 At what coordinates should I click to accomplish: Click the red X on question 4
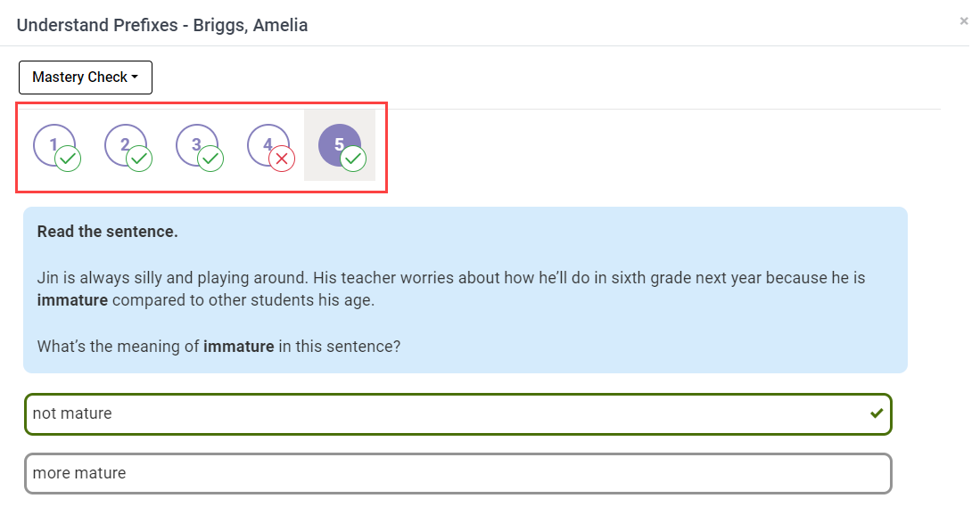coord(280,159)
